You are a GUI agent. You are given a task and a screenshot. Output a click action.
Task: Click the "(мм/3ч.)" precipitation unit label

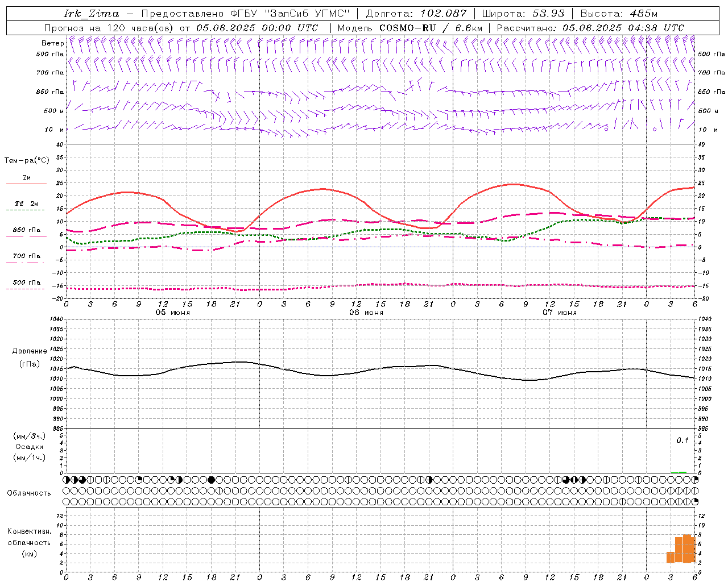pos(30,436)
